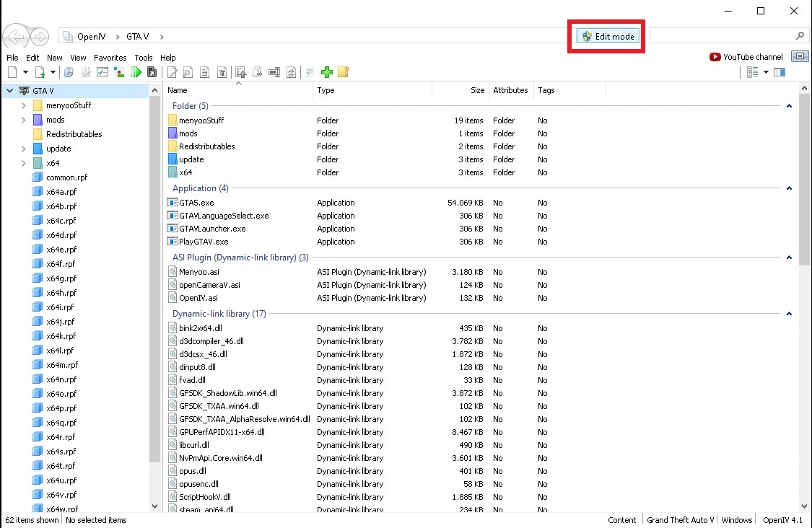Collapse the Application (4) group
Screen dimensions: 812x528
click(789, 188)
